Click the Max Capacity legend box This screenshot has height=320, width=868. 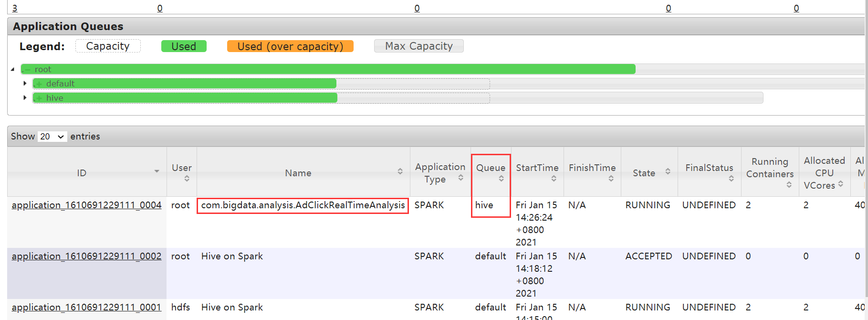pos(419,46)
